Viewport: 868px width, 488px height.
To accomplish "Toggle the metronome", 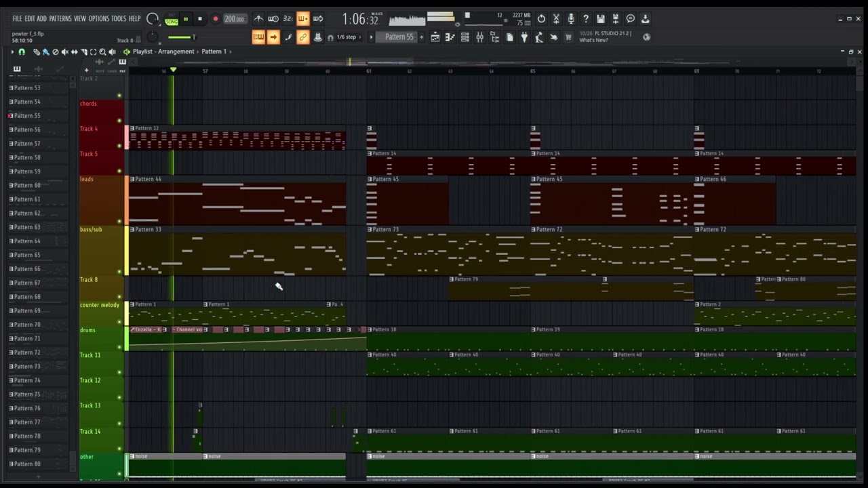I will pos(258,19).
